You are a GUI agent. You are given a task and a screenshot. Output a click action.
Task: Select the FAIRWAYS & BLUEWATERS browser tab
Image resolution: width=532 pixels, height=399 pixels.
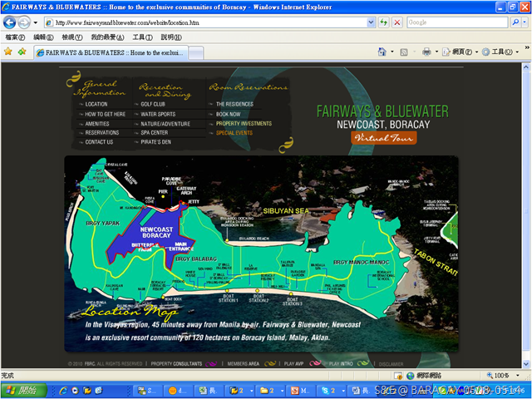point(111,53)
